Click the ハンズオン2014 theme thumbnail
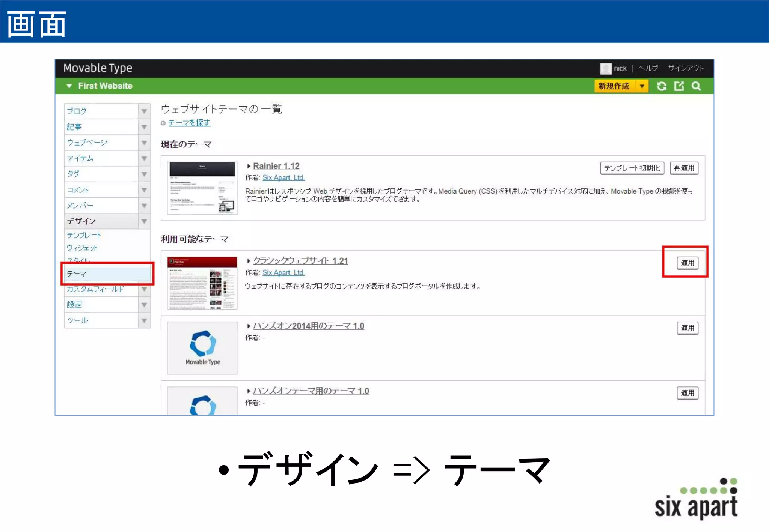The width and height of the screenshot is (769, 532). (202, 348)
